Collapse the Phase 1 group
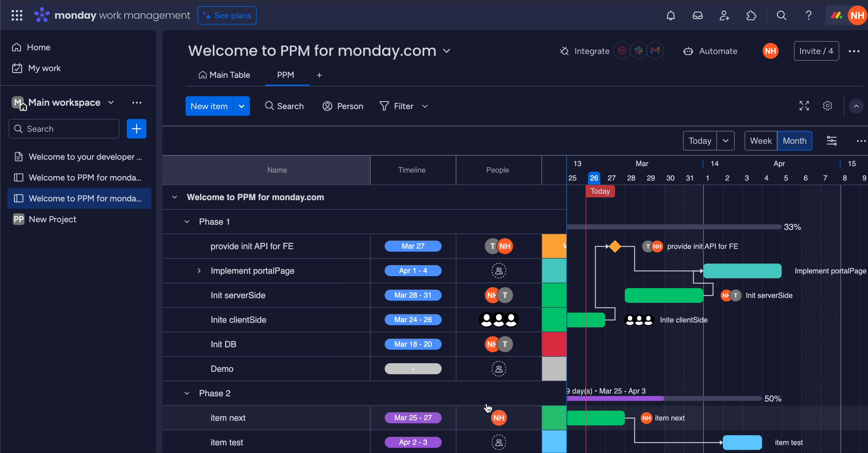 point(187,222)
